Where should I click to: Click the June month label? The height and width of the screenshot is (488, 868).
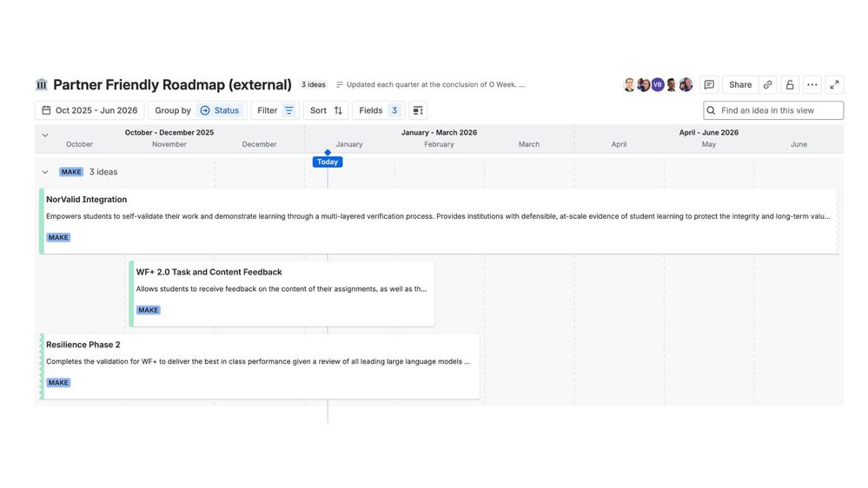[798, 144]
